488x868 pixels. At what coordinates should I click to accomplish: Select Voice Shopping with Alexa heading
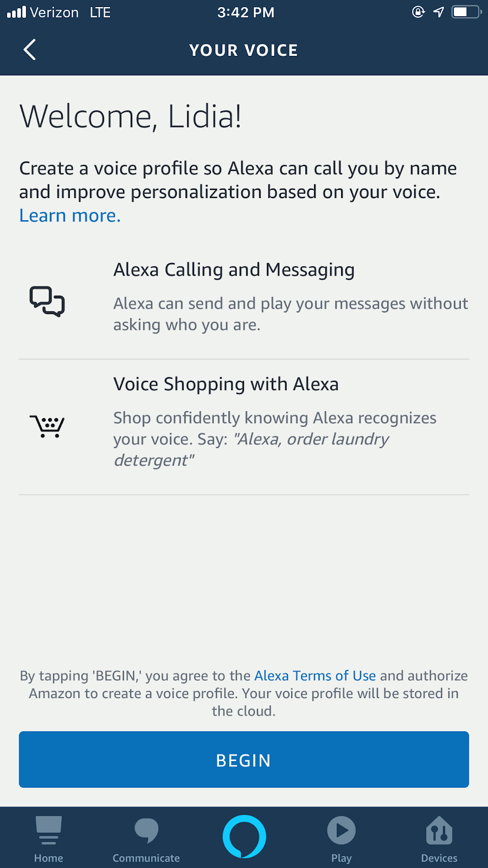pos(226,384)
